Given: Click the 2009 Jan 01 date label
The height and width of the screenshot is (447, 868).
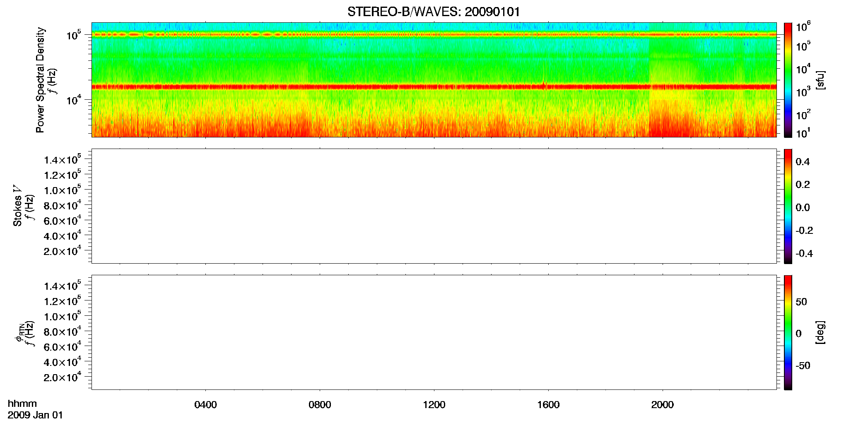Looking at the screenshot, I should pos(35,415).
